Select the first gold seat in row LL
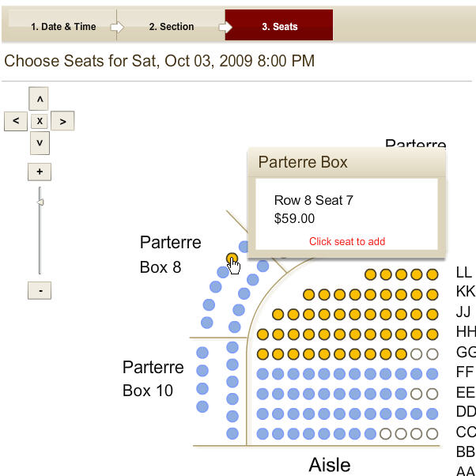This screenshot has height=476, width=476. [x=370, y=274]
